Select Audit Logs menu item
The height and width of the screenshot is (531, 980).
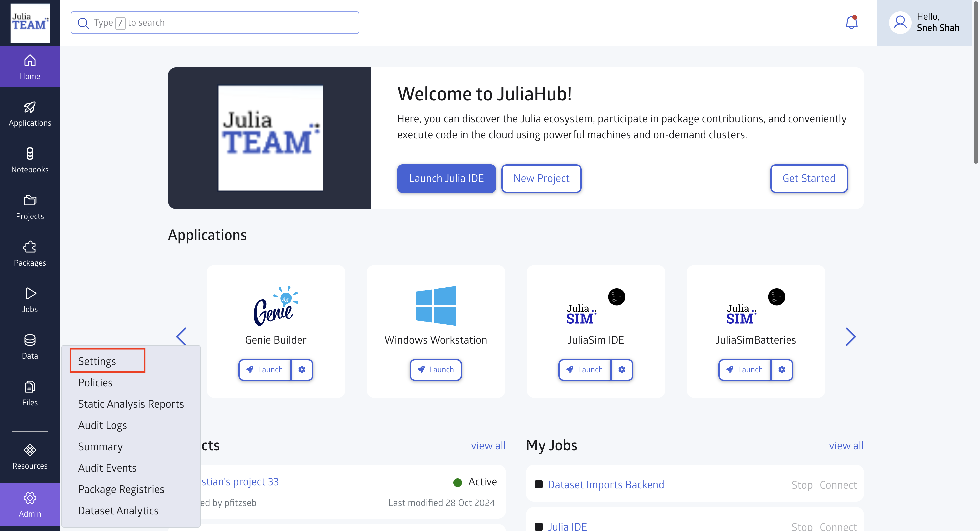(102, 425)
